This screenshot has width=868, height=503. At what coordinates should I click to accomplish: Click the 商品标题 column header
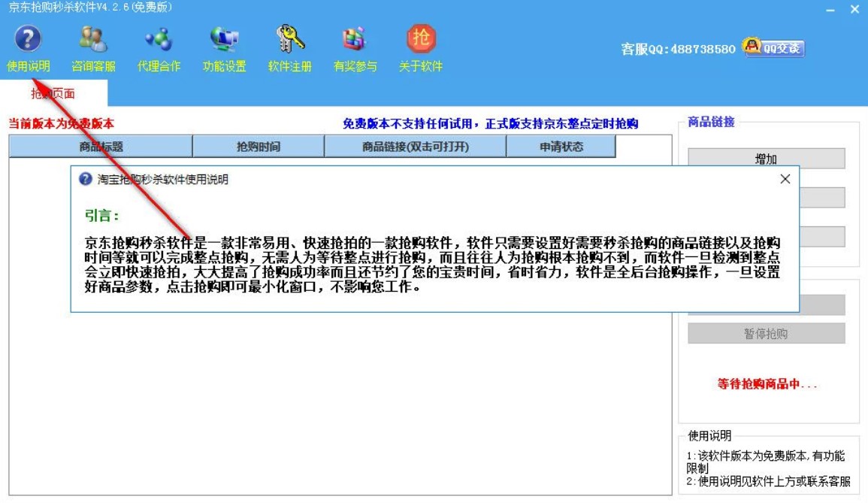coord(101,146)
